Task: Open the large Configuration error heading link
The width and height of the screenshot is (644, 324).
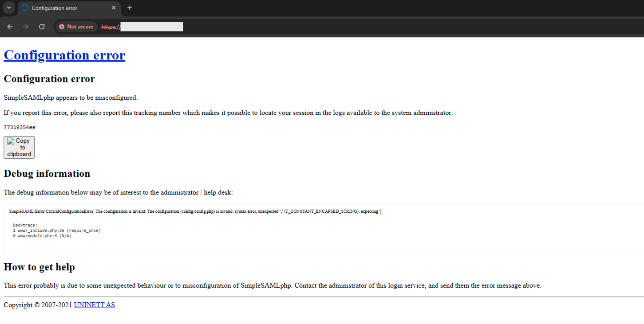Action: coord(64,55)
